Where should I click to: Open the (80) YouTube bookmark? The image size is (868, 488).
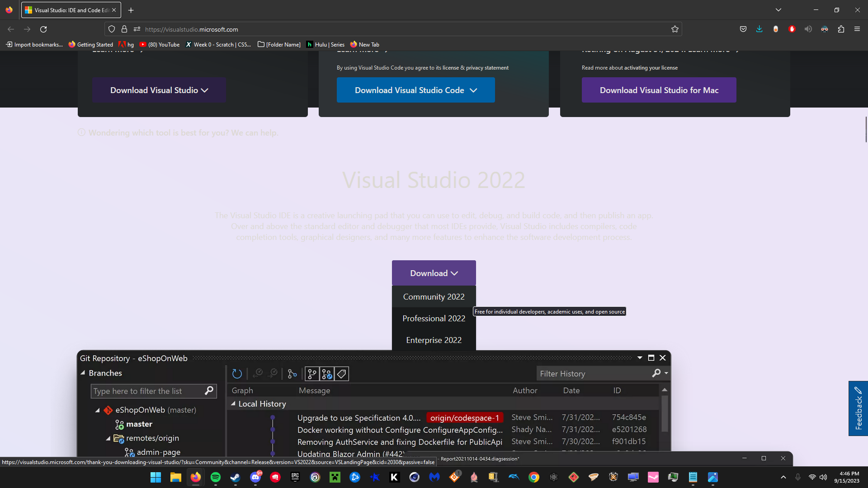point(160,44)
